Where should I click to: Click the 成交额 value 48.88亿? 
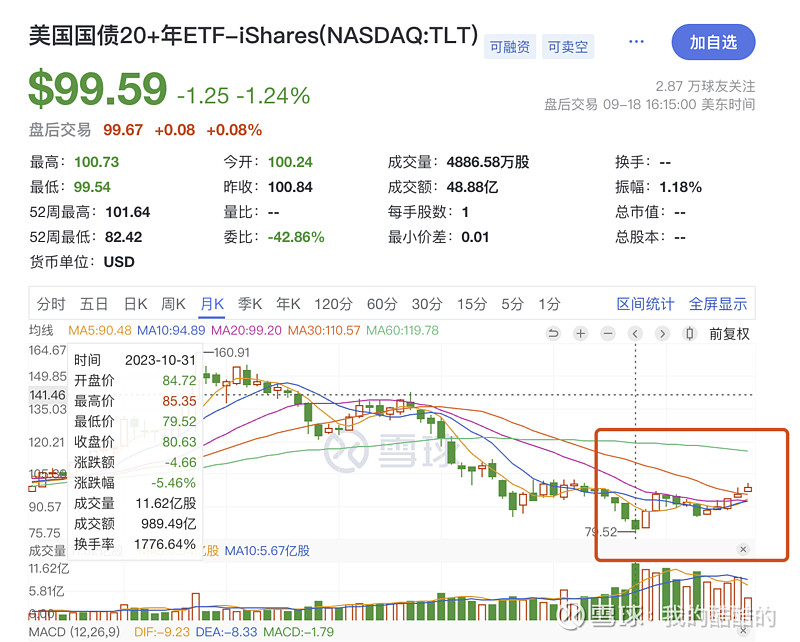(x=472, y=187)
